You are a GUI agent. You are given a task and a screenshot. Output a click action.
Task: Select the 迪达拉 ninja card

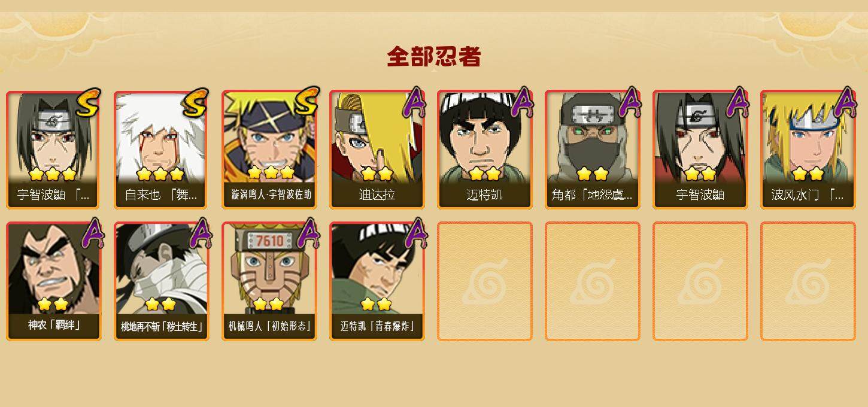tap(377, 150)
